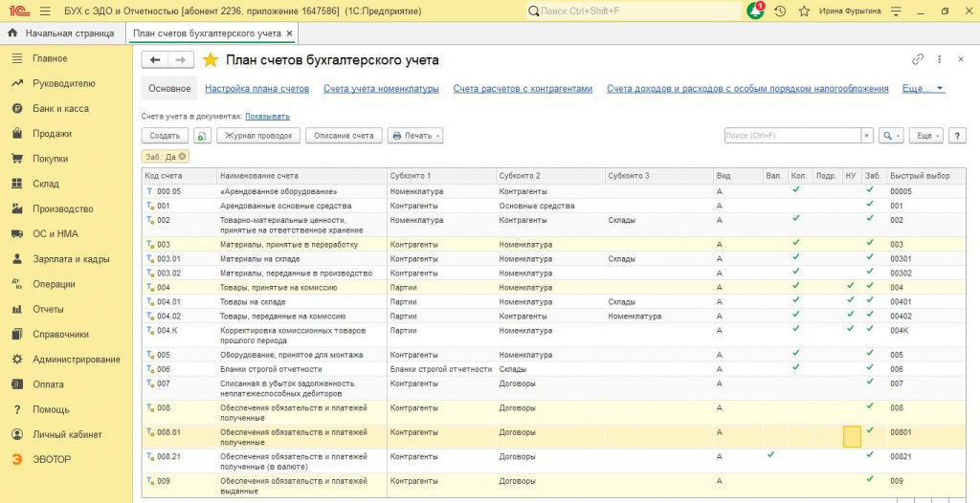Image resolution: width=980 pixels, height=503 pixels.
Task: Click Помощь question icon in sidebar
Action: [17, 409]
